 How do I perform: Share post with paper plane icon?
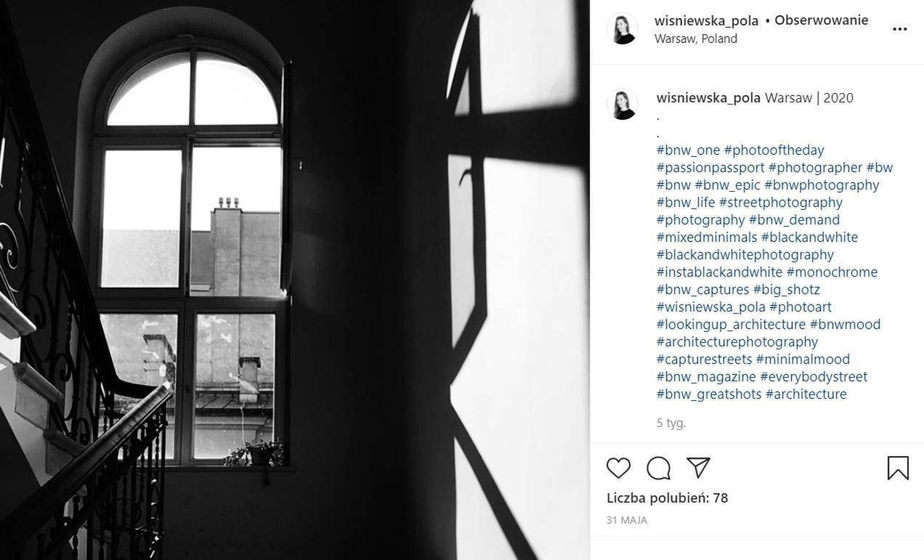698,468
